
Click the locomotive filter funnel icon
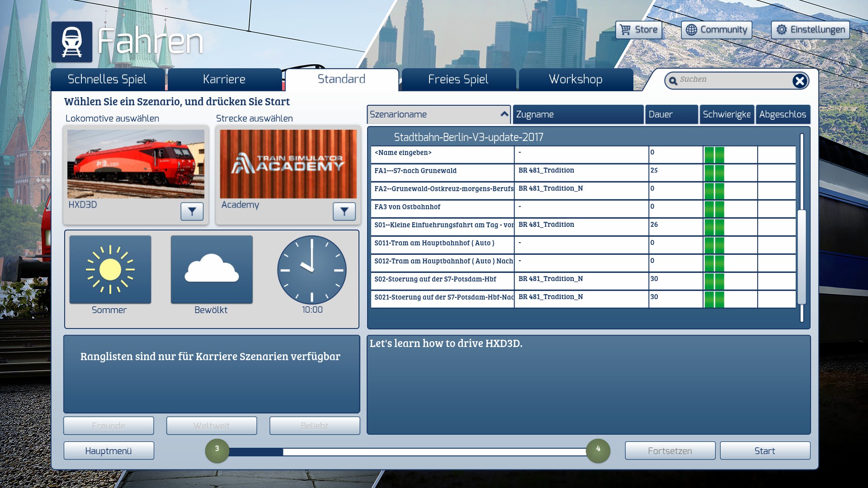coord(192,211)
